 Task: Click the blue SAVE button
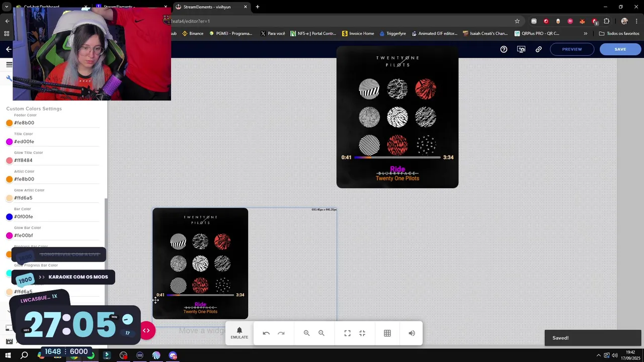click(620, 49)
